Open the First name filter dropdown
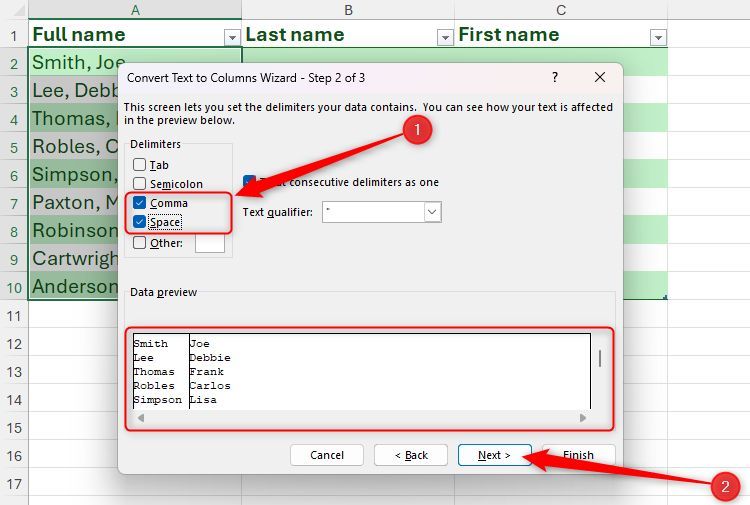 click(658, 37)
